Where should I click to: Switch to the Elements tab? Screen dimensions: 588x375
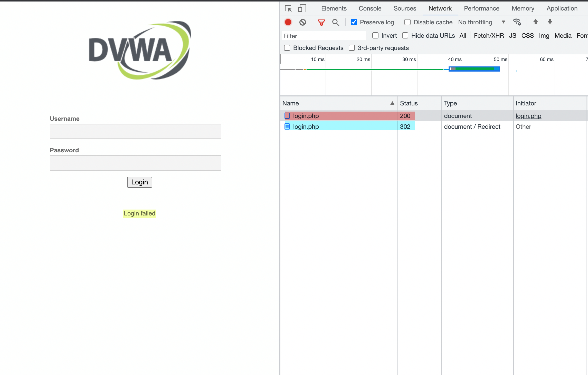[x=334, y=8]
